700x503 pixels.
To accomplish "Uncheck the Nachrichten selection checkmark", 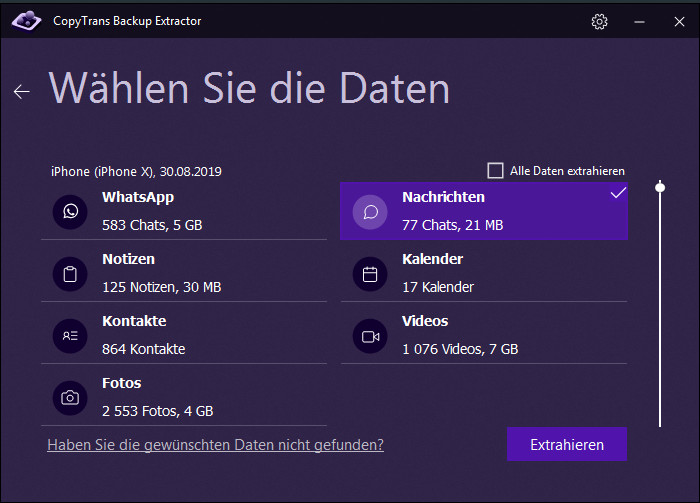I will click(x=618, y=193).
